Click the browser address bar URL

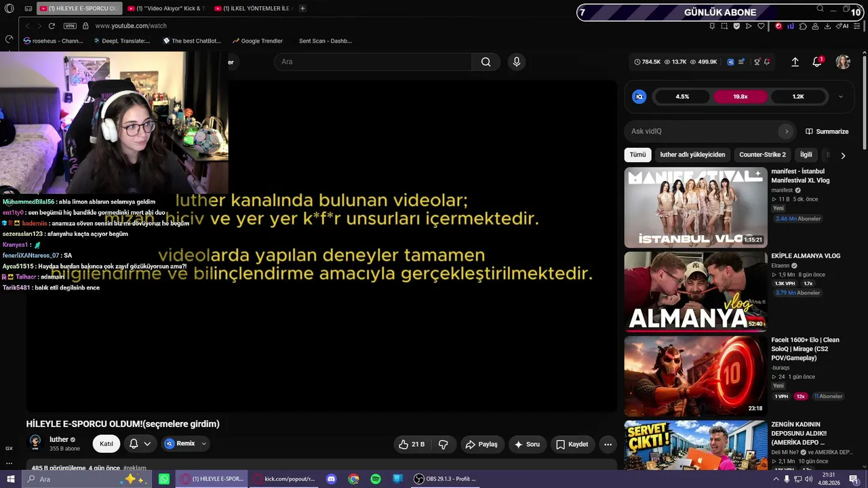(131, 26)
